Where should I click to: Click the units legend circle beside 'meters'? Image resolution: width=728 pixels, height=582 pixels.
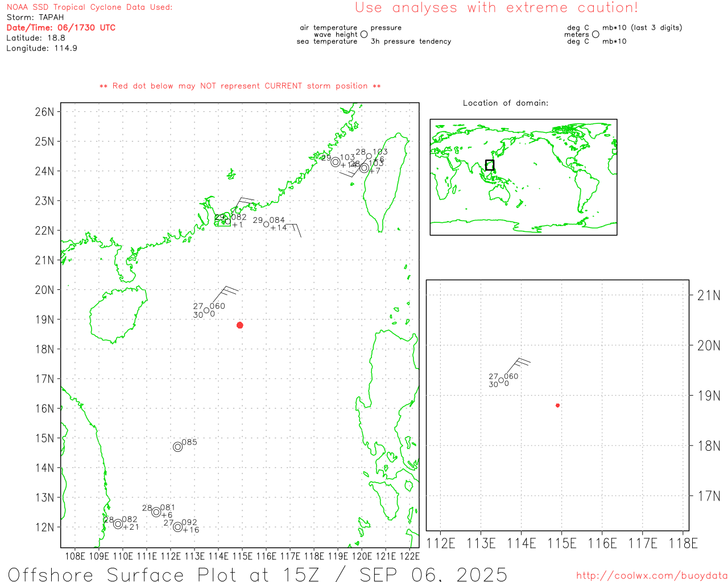(595, 34)
